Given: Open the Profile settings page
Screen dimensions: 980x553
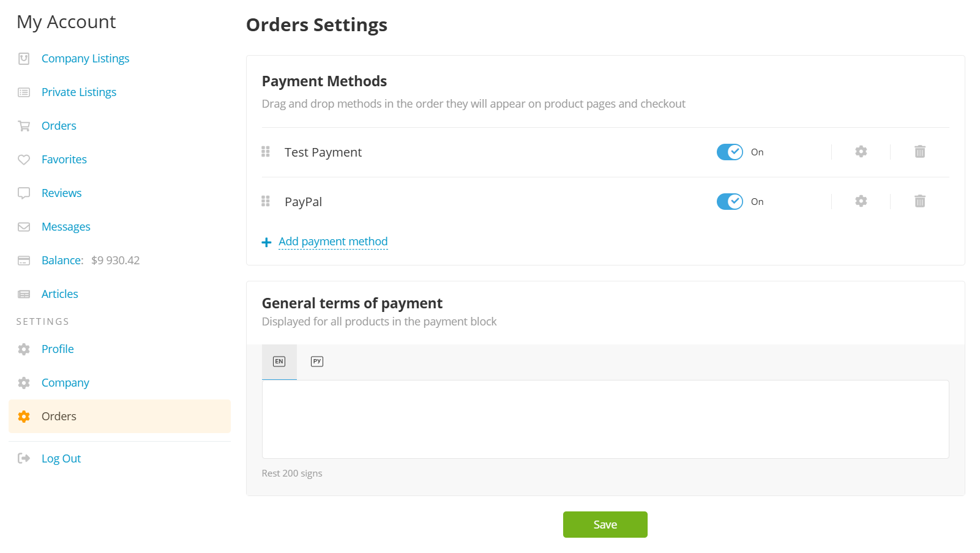Looking at the screenshot, I should [x=58, y=349].
